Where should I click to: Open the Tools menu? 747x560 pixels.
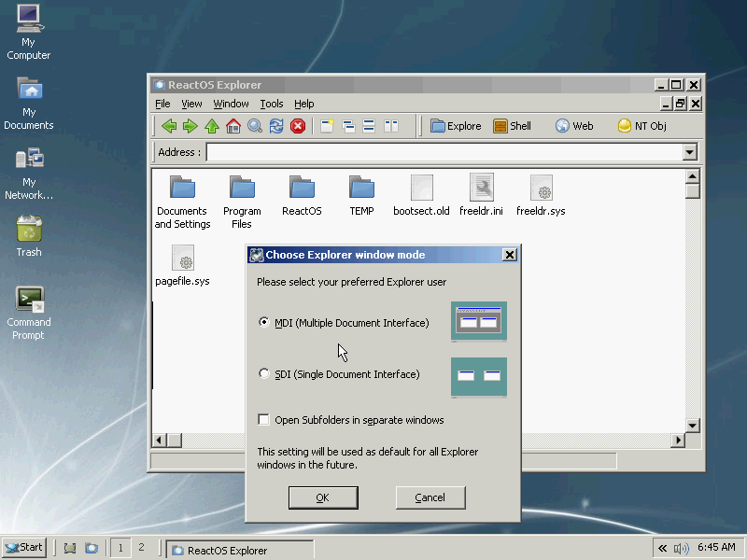[x=272, y=104]
